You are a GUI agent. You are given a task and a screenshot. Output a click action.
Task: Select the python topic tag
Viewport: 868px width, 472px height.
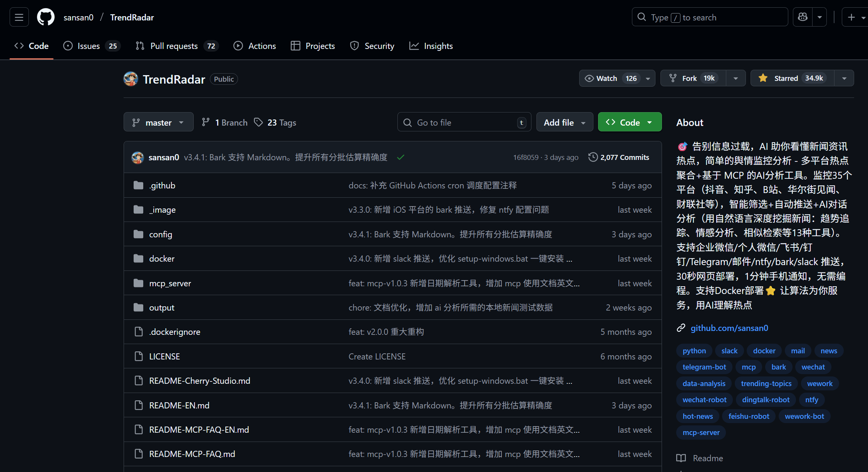[x=694, y=350]
